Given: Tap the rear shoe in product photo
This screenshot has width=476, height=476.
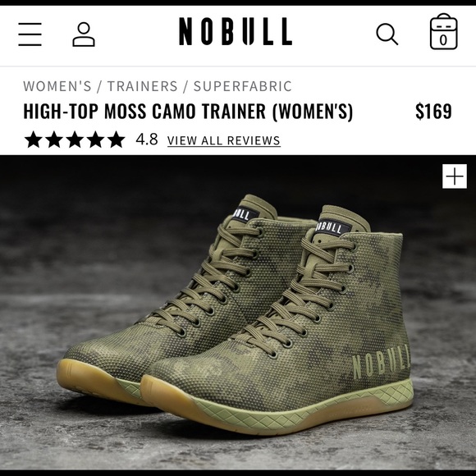Looking at the screenshot, I should [170, 297].
